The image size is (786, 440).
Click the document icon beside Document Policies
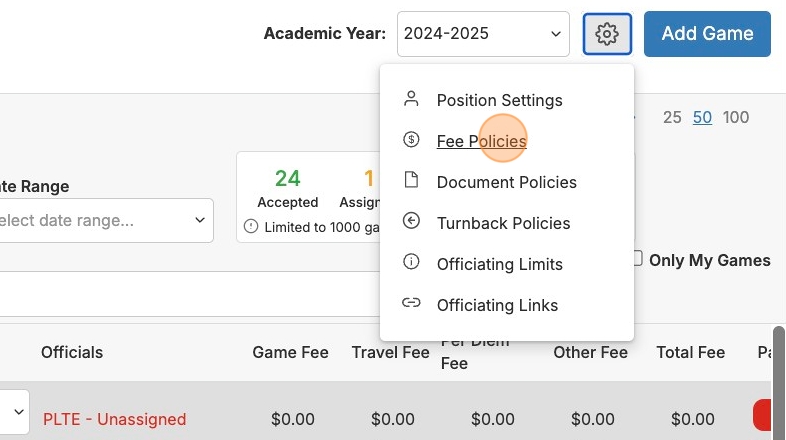411,181
